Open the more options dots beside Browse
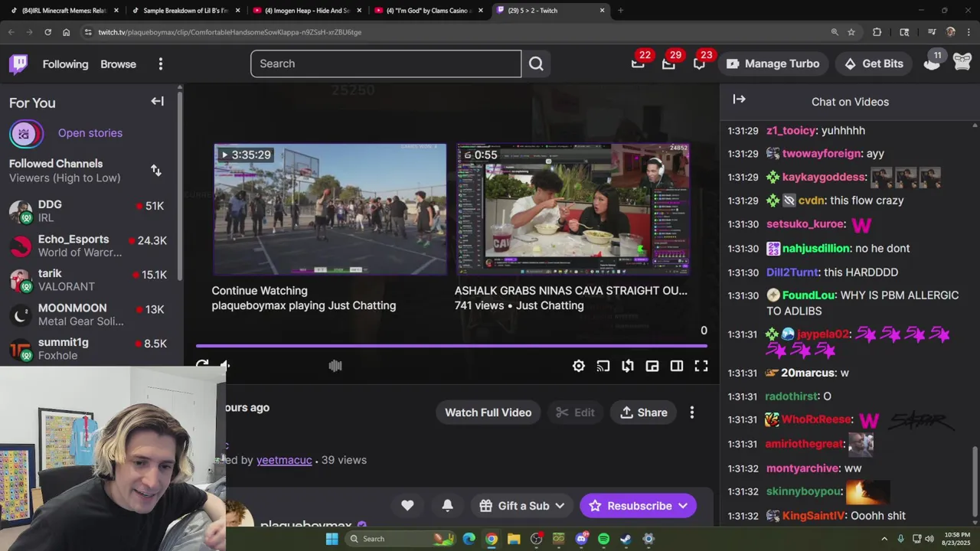The width and height of the screenshot is (980, 551). 161,64
